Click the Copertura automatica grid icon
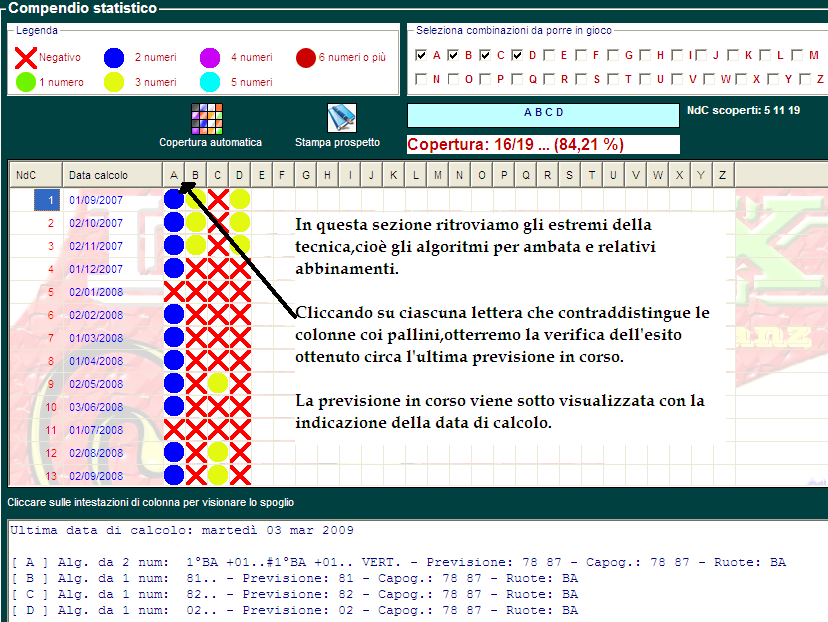 tap(206, 119)
